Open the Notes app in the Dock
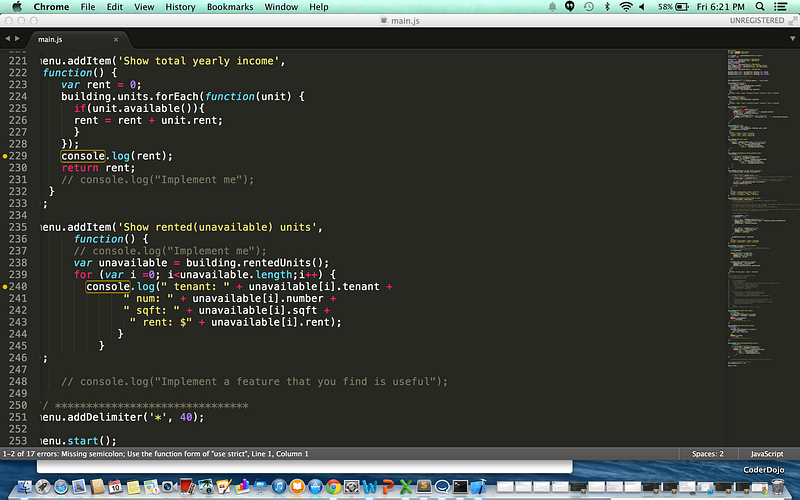The image size is (800, 500). tap(134, 486)
